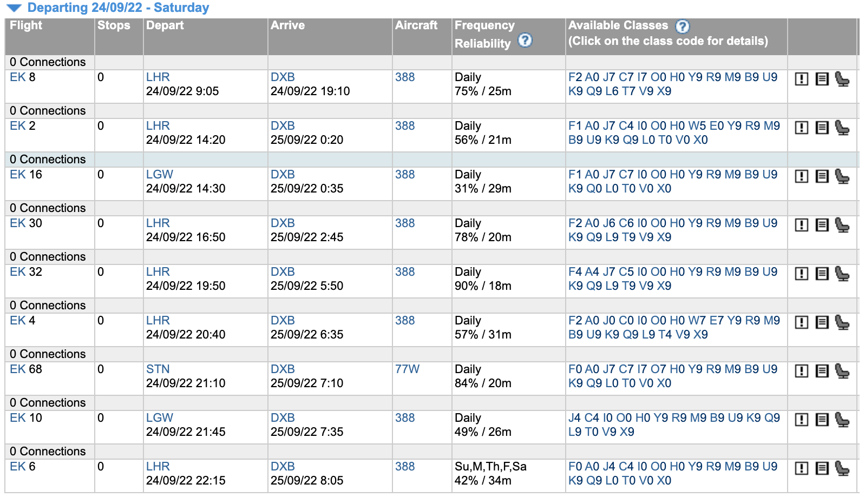
Task: Click the alert icon for EK 6
Action: click(802, 469)
